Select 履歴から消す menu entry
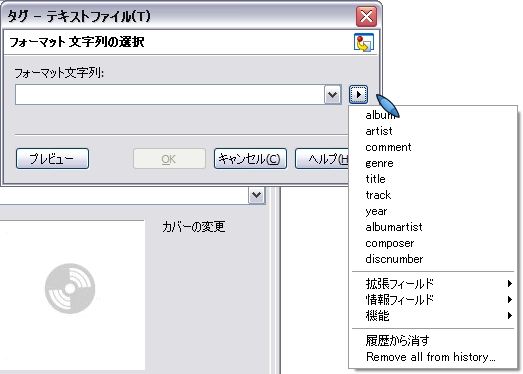 (433, 341)
